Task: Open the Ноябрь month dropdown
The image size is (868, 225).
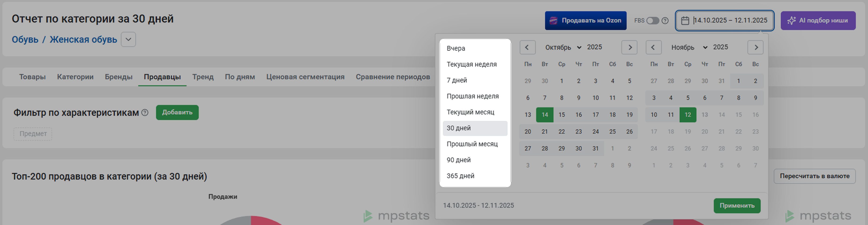Action: coord(689,48)
